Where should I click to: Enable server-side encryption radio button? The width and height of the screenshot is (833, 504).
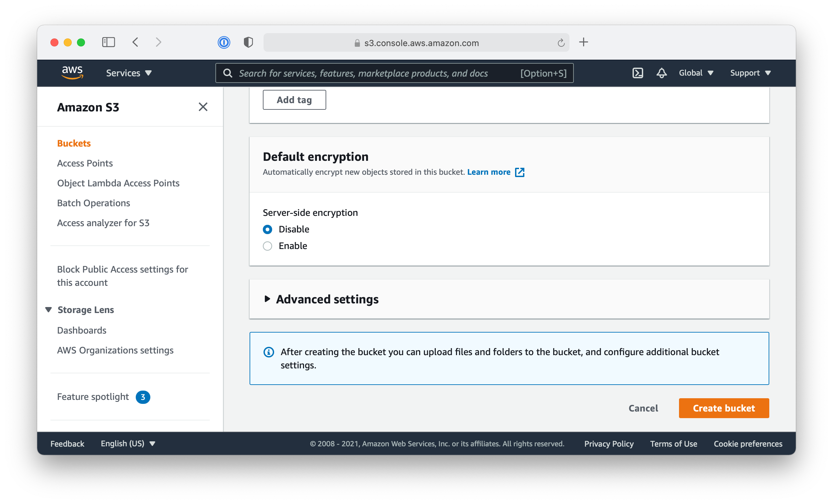coord(268,245)
